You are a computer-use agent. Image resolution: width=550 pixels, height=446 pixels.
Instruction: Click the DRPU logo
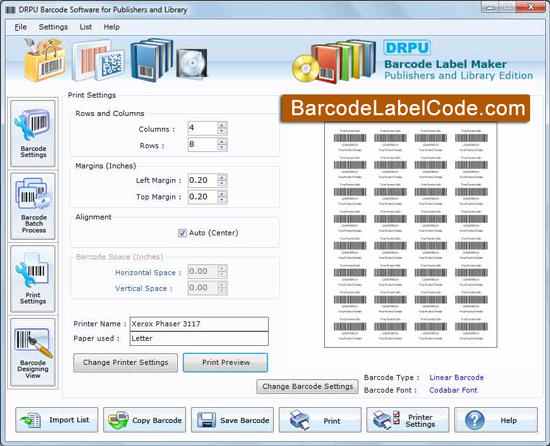407,48
